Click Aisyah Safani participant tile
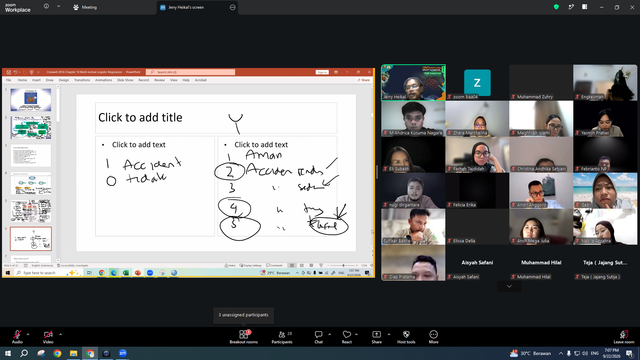The width and height of the screenshot is (640, 360). [477, 263]
